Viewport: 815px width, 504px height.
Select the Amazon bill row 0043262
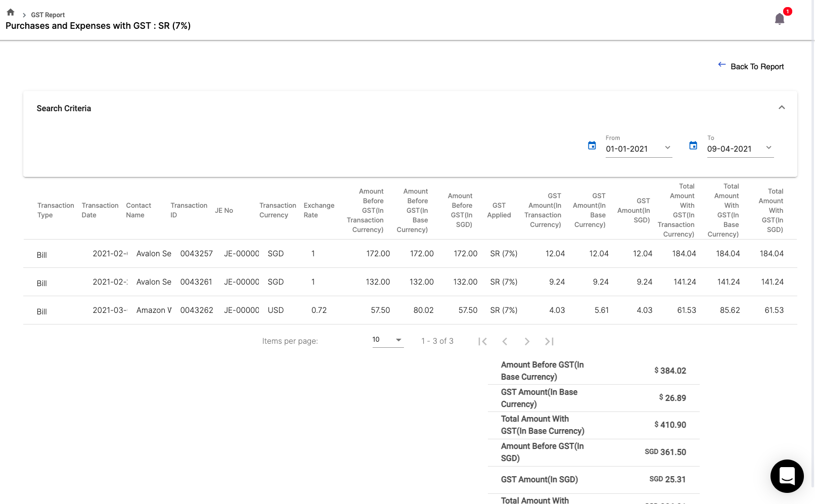196,310
